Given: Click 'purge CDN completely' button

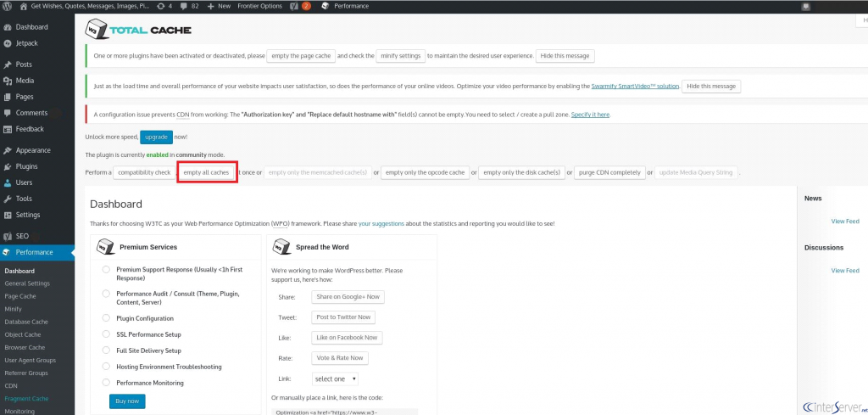Looking at the screenshot, I should point(609,172).
